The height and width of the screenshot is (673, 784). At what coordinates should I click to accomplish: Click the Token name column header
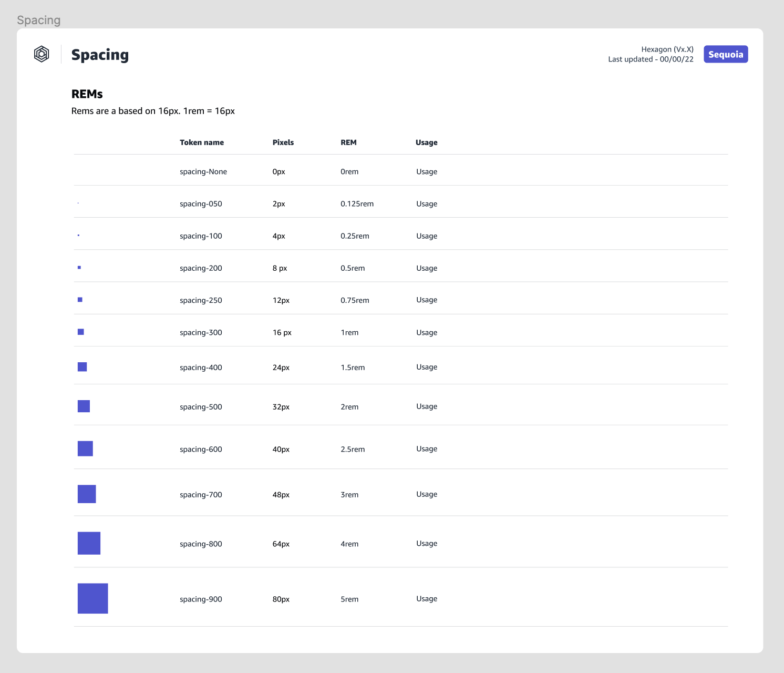[x=202, y=142]
